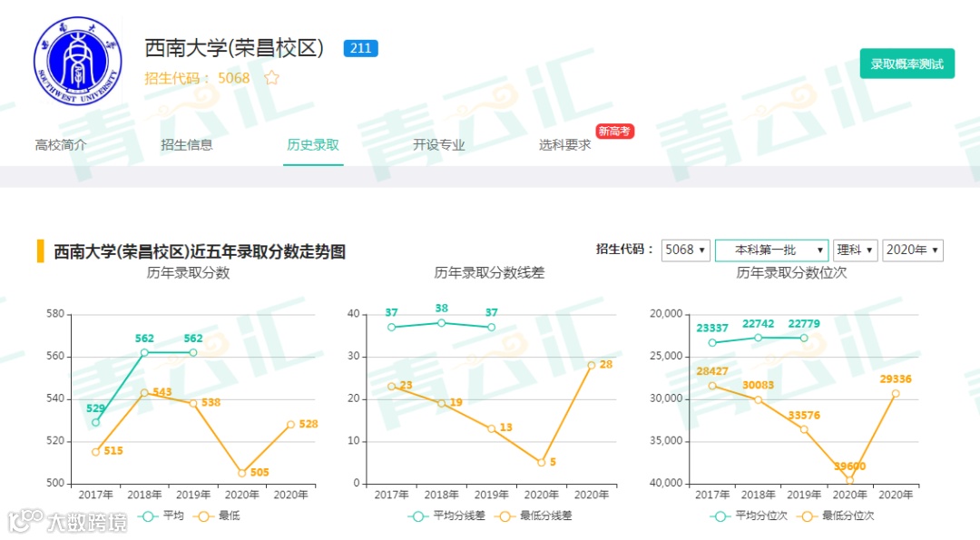Click the 505 lowest score data point
980x540 pixels.
pos(242,473)
